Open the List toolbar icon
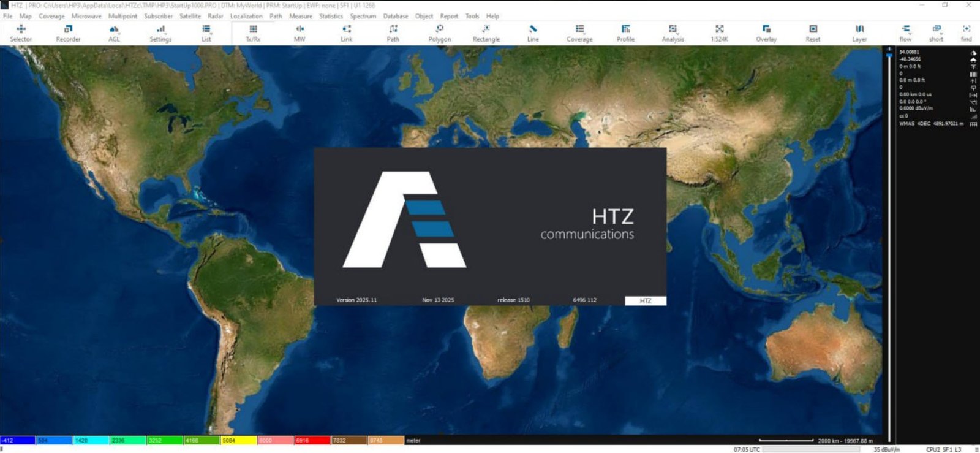The height and width of the screenshot is (453, 980). click(x=206, y=33)
